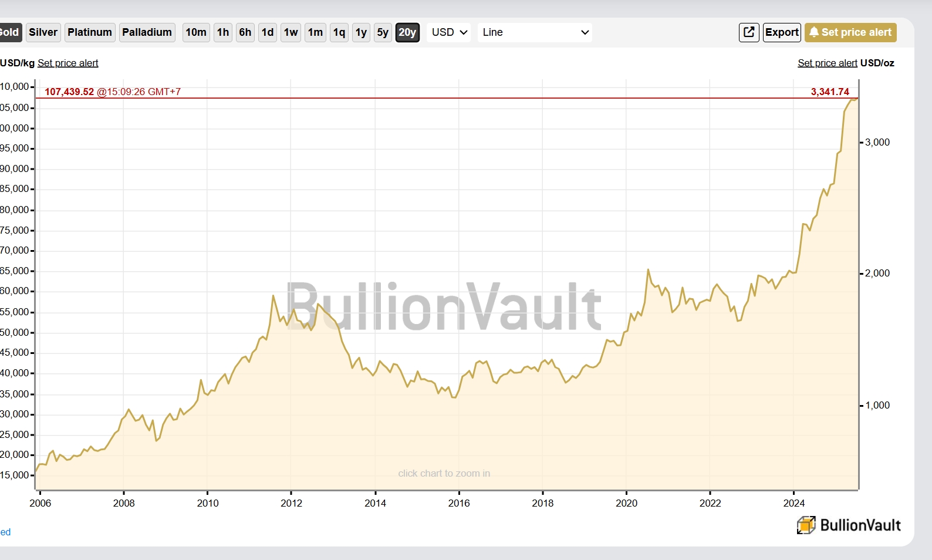The image size is (932, 560).
Task: Click the 2016 x-axis year label
Action: [x=459, y=503]
